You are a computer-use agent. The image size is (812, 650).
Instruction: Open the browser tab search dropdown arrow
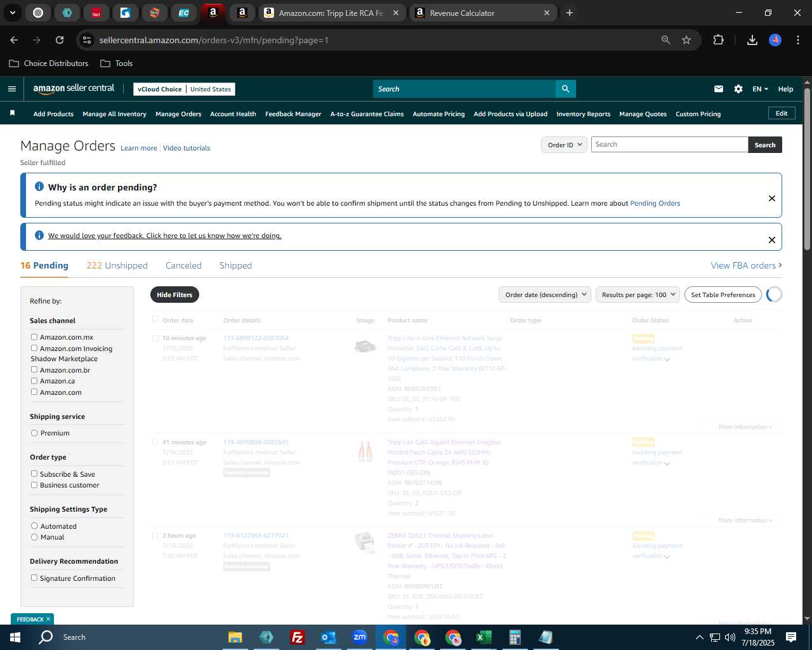(x=12, y=13)
